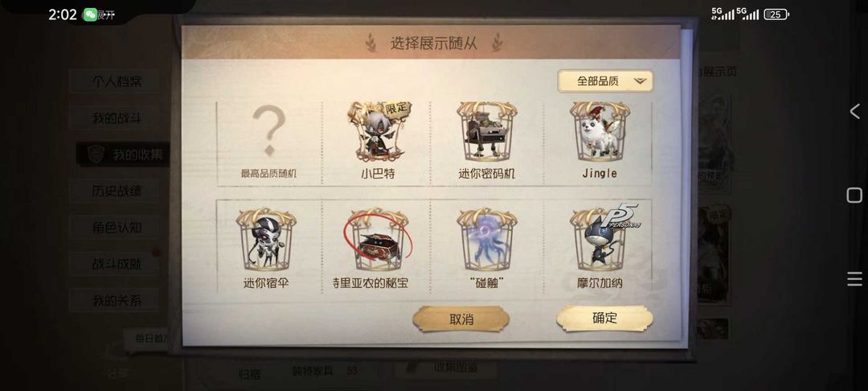Tap the Android back navigation arrow
The image size is (868, 391).
pos(854,111)
